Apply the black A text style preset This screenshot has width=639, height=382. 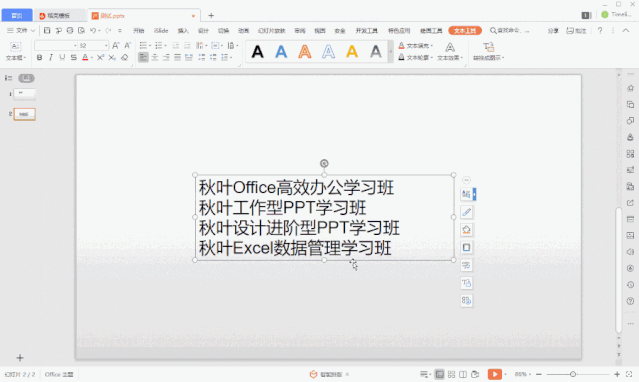pyautogui.click(x=257, y=52)
